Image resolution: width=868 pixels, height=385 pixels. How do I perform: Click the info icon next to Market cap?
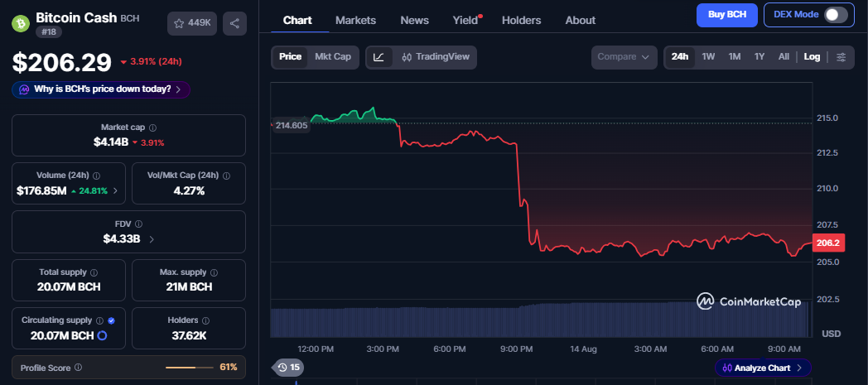coord(152,128)
